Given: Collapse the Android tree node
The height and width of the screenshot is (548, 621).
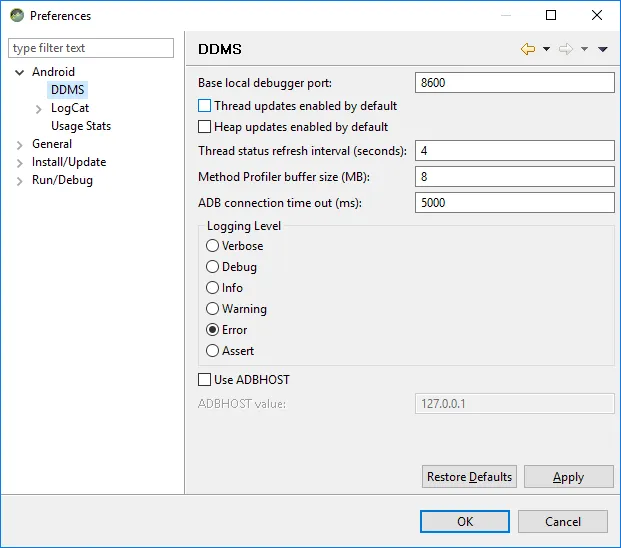Looking at the screenshot, I should click(19, 72).
